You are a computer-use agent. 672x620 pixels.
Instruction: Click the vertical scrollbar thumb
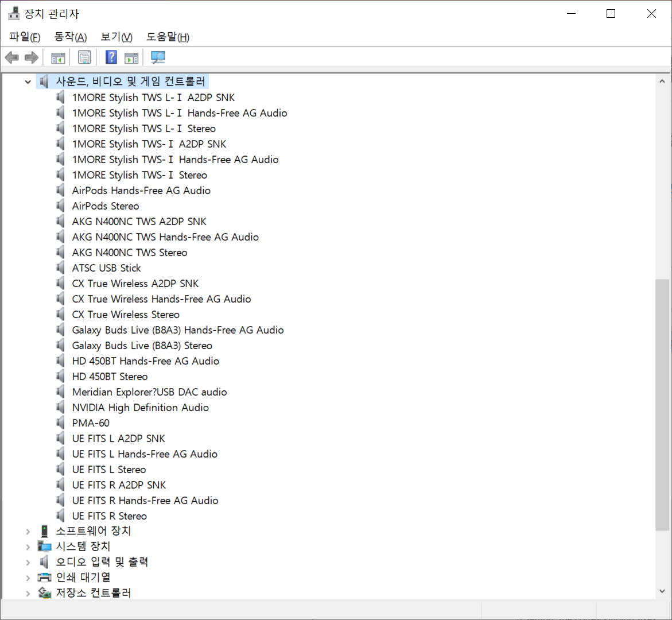pyautogui.click(x=662, y=405)
